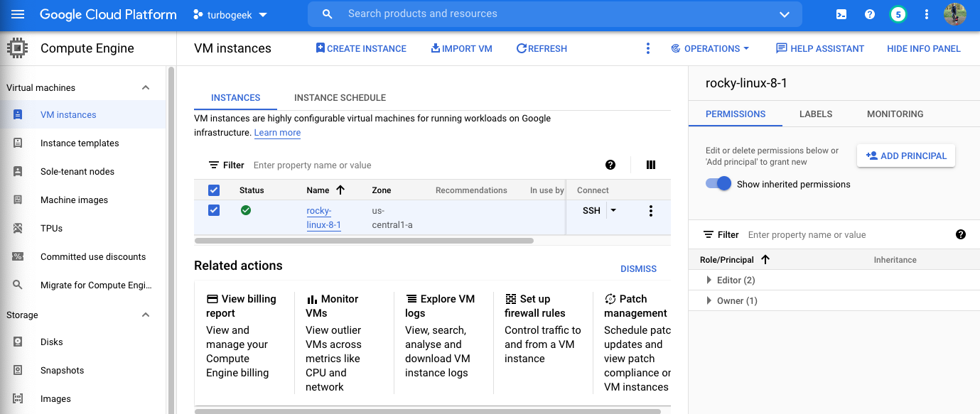Viewport: 980px width, 414px height.
Task: Select the LABELS tab
Action: click(816, 114)
